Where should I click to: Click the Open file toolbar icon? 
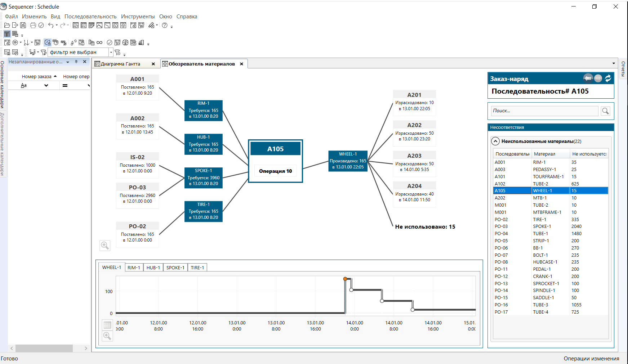(7, 25)
